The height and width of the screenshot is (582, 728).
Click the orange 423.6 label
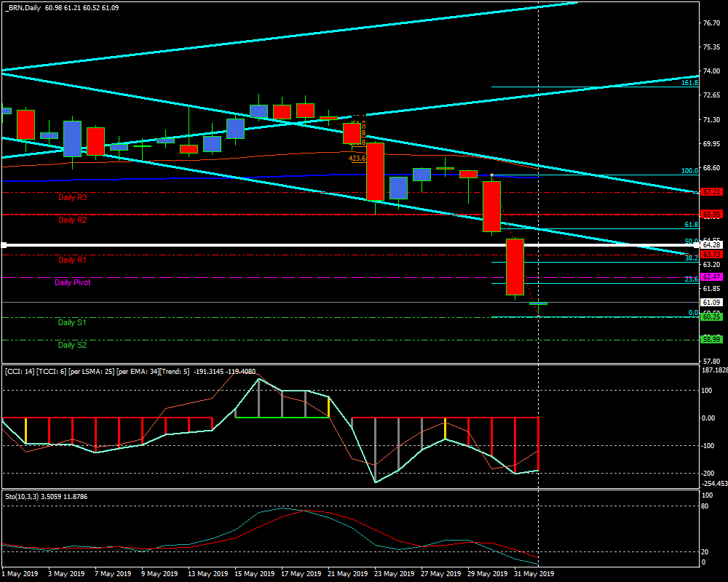pyautogui.click(x=357, y=158)
